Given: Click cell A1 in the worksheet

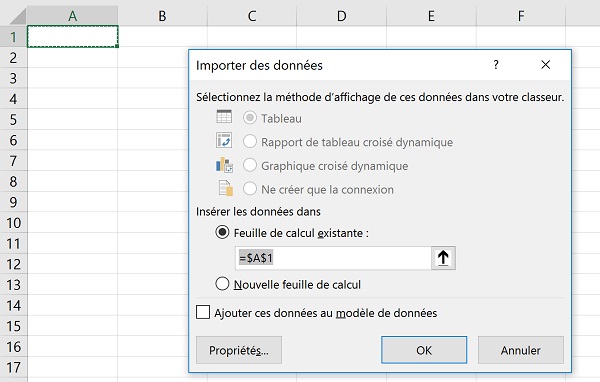Looking at the screenshot, I should click(73, 37).
